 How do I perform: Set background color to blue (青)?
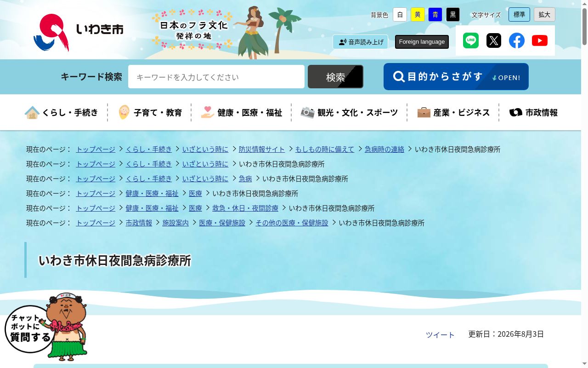coord(435,15)
